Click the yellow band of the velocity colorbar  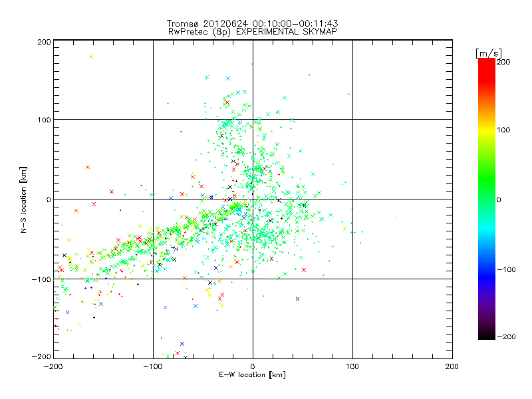click(x=487, y=130)
